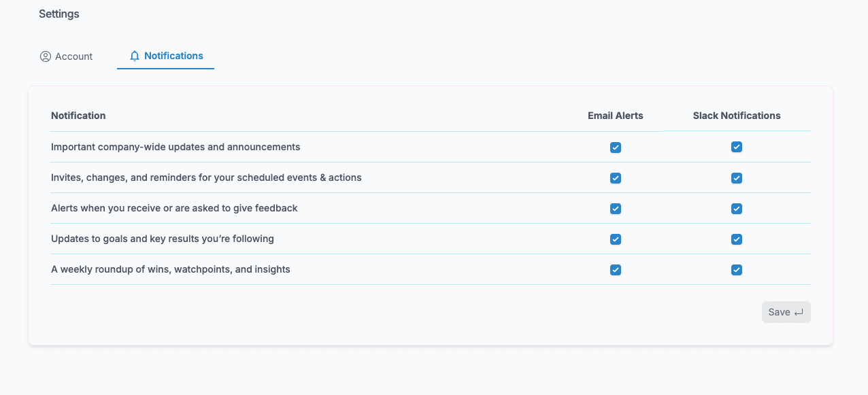
Task: Uncheck Slack Notifications for company-wide updates
Action: [x=737, y=147]
